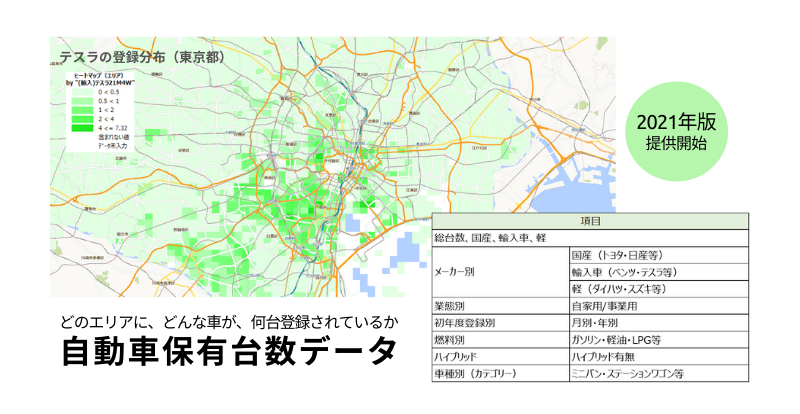
Task: Select the '総台数、国産、輸入車、軽' row
Action: click(x=590, y=238)
